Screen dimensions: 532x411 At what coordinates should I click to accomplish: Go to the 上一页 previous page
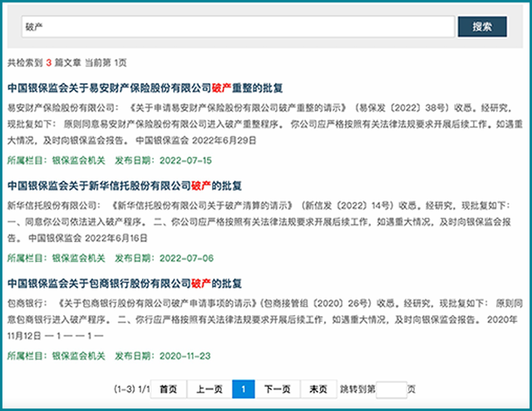(x=209, y=389)
